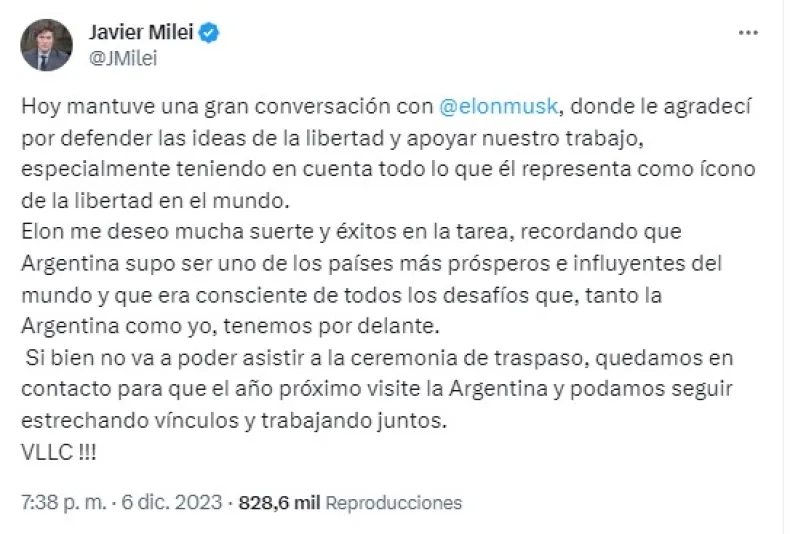Open the @JMilei handle link
The image size is (790, 534).
click(x=124, y=58)
